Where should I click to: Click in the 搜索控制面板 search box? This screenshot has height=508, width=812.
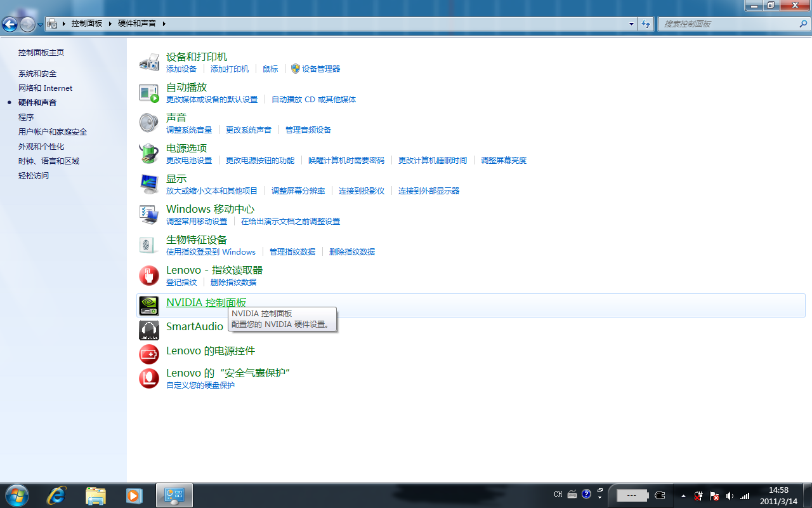pos(728,23)
